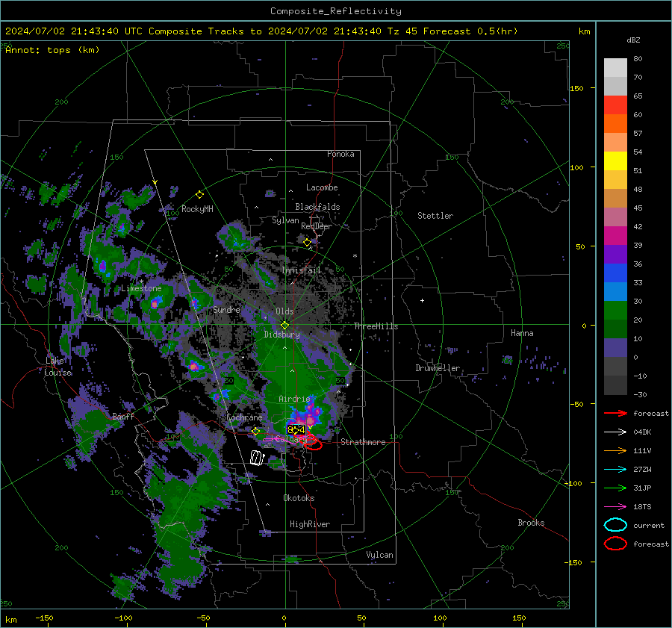This screenshot has width=672, height=628.
Task: Click the Drumheller city label
Action: click(438, 368)
